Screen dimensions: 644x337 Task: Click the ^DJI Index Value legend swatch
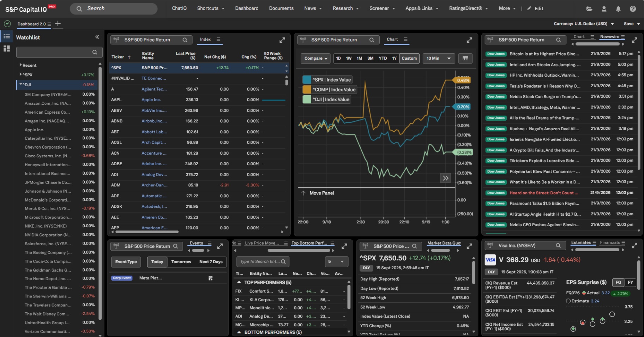[x=307, y=100]
